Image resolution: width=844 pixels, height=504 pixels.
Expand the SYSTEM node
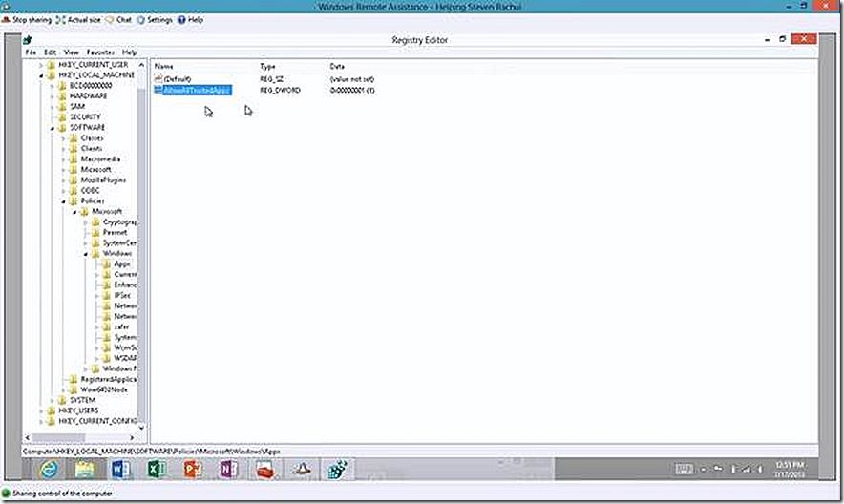(x=53, y=400)
